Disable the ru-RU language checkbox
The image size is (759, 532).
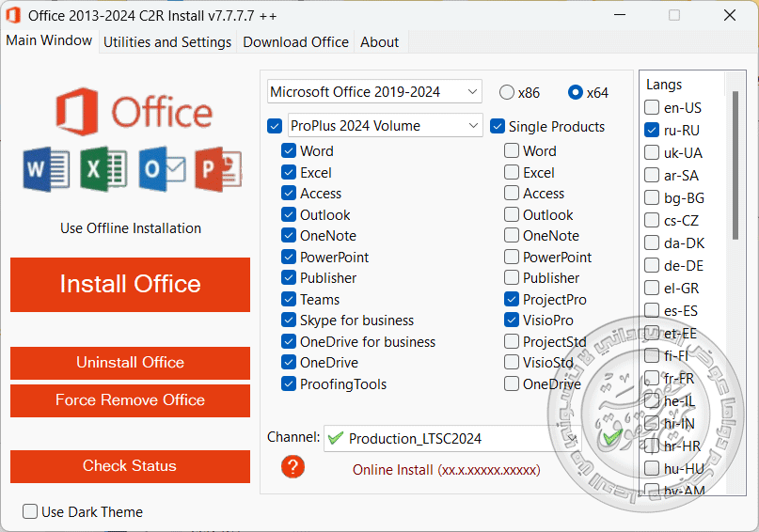pyautogui.click(x=652, y=130)
